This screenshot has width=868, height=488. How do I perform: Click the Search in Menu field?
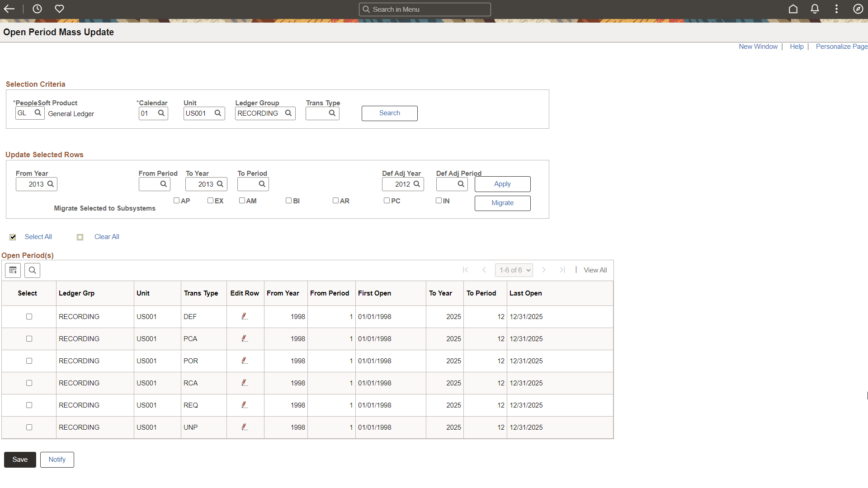click(x=425, y=9)
